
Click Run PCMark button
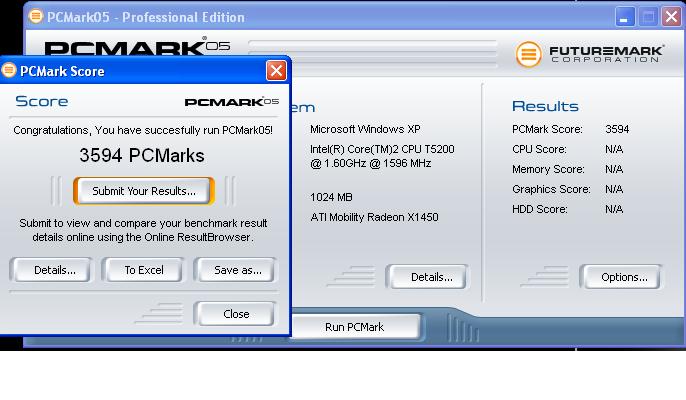coord(355,327)
